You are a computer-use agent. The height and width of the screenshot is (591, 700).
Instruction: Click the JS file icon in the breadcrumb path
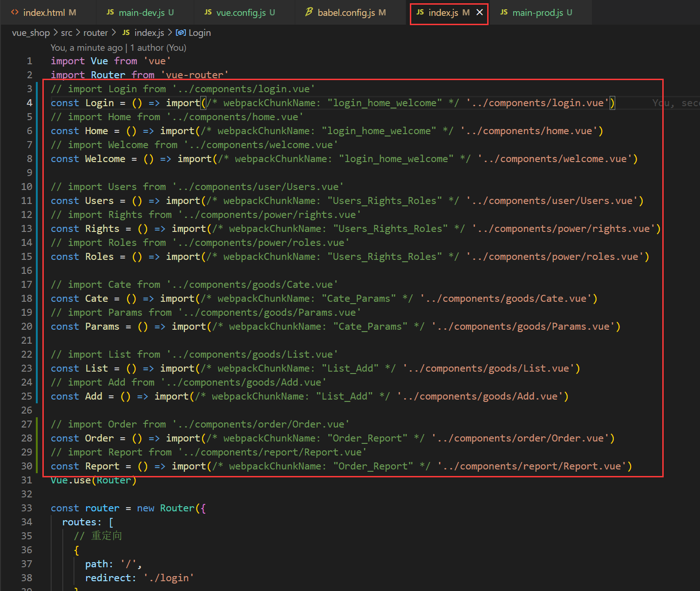(x=126, y=33)
